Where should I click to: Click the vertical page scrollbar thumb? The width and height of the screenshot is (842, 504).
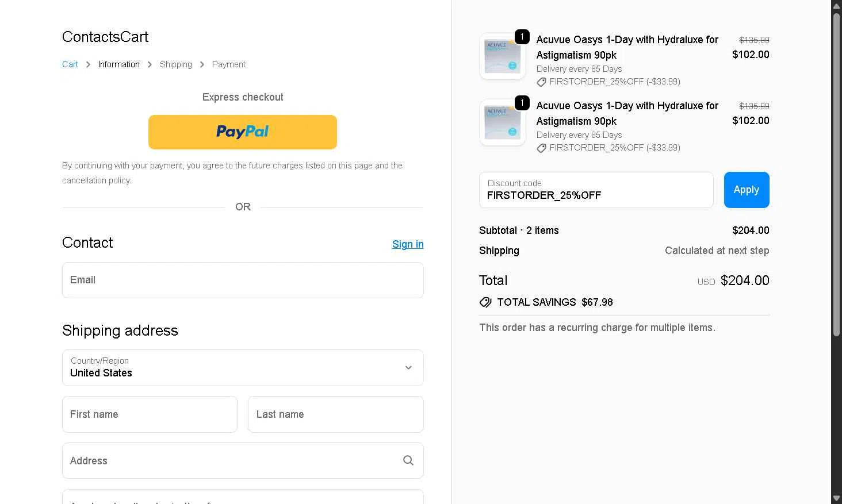tap(836, 174)
